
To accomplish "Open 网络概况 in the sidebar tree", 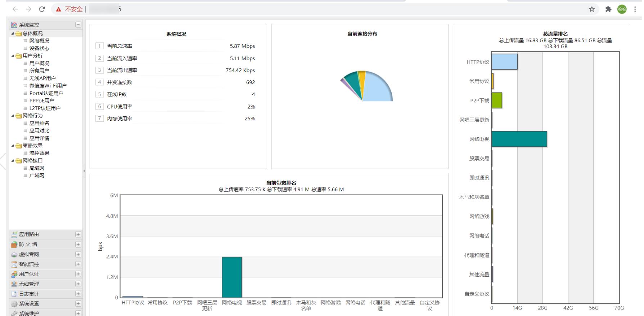I will coord(39,41).
